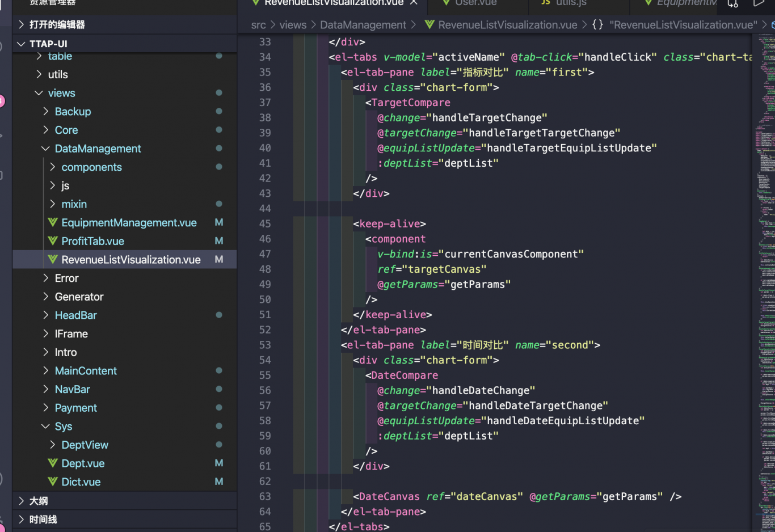Expand the MainContent folder
The height and width of the screenshot is (532, 775).
coord(125,370)
